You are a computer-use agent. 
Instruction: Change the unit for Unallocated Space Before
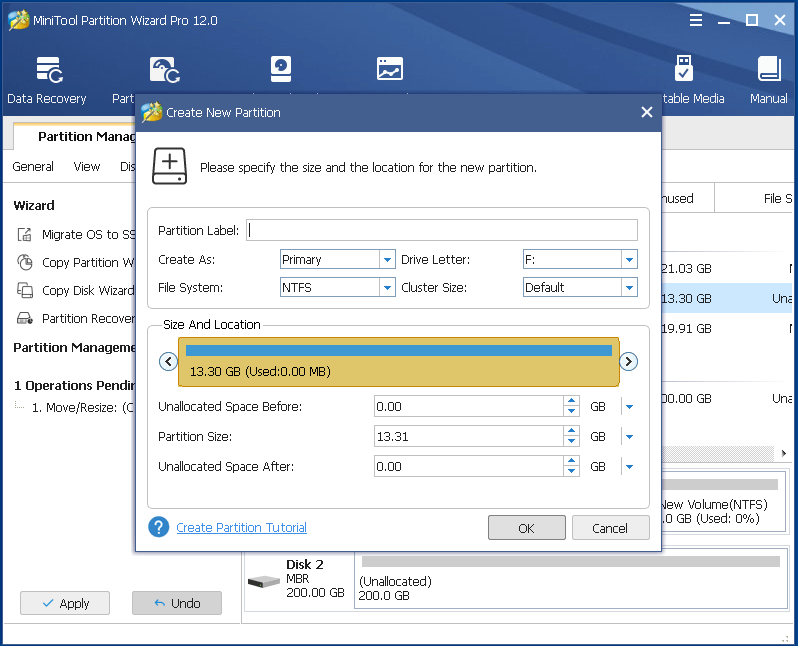(x=630, y=407)
